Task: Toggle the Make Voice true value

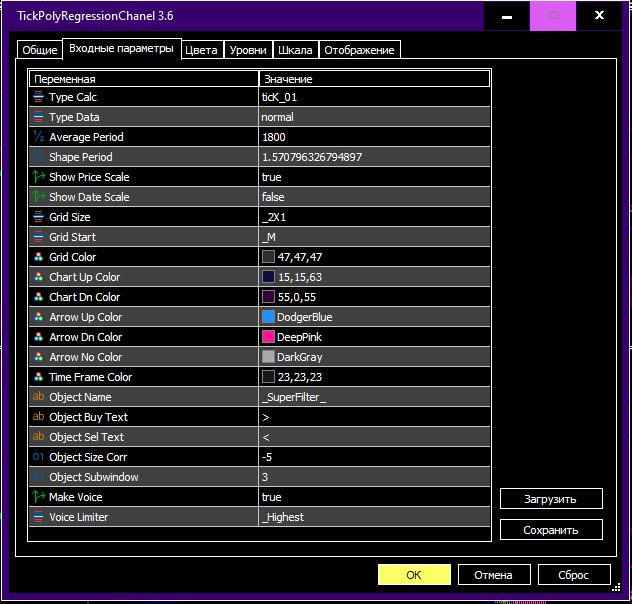Action: (374, 497)
